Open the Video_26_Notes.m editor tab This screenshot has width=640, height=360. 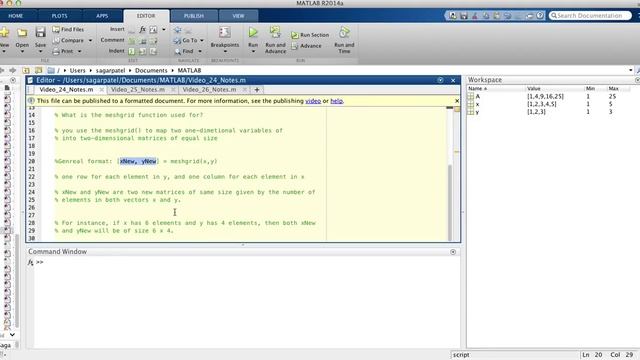click(x=209, y=89)
